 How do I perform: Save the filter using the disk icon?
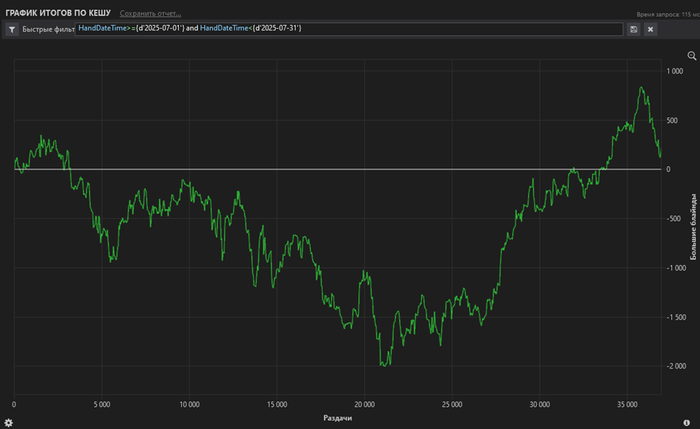pos(633,29)
